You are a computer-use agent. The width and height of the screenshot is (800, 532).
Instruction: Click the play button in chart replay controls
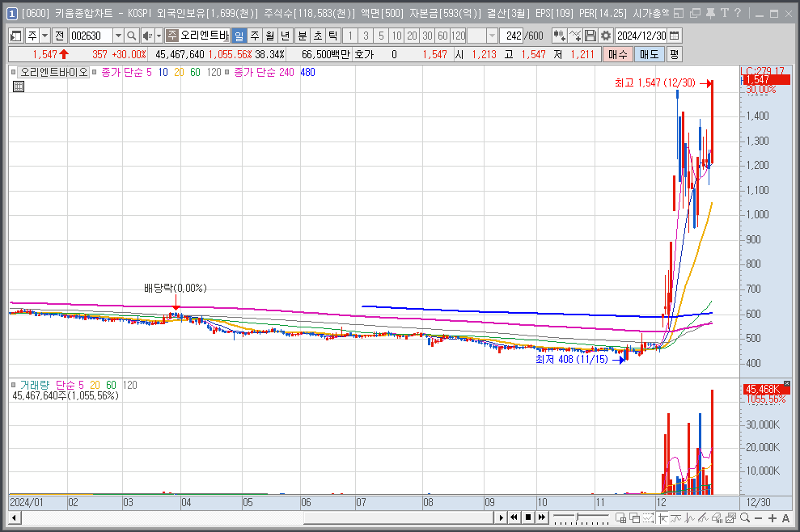pyautogui.click(x=501, y=517)
